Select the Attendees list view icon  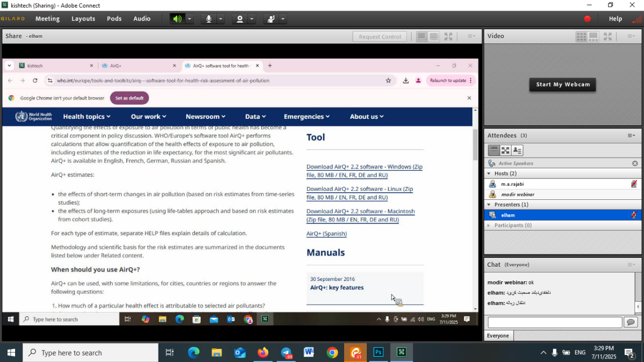[494, 150]
